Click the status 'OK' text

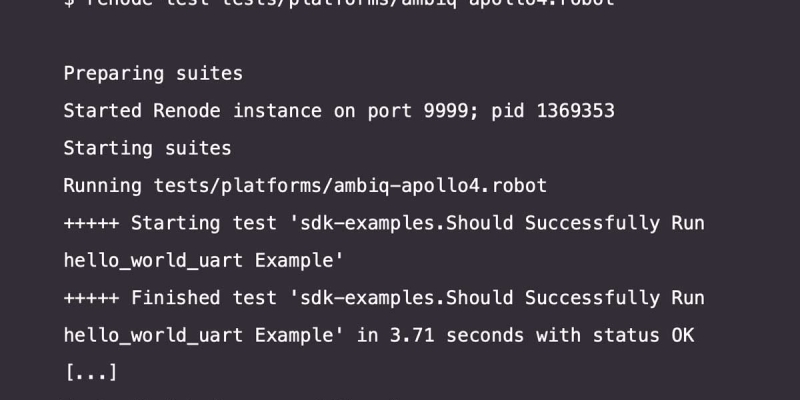682,336
